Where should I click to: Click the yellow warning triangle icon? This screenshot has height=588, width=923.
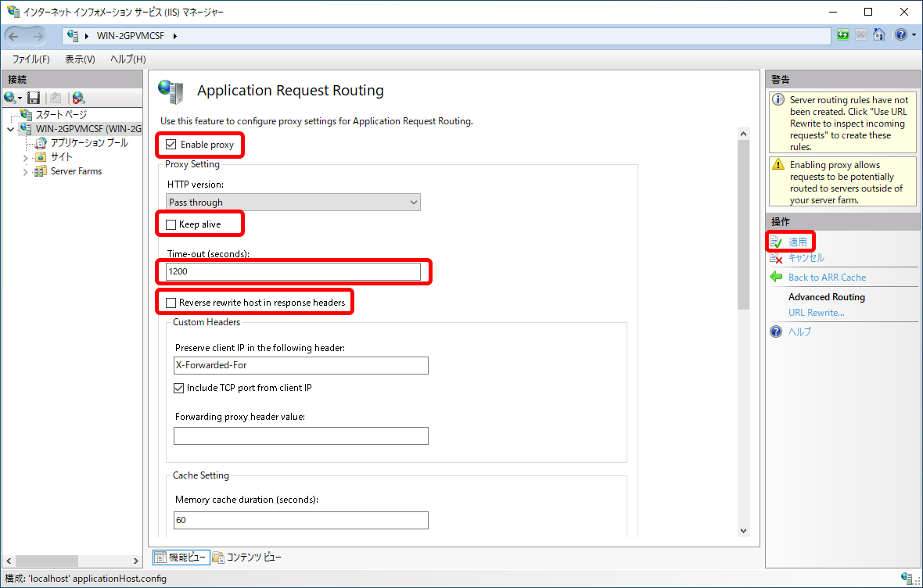click(x=778, y=164)
